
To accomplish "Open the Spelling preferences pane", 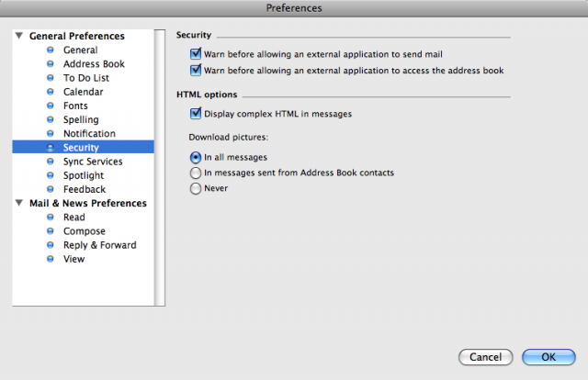I will point(81,119).
